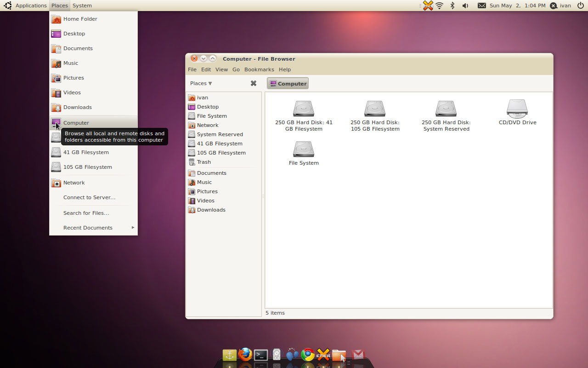Open the Places dropdown in the side pane
This screenshot has height=368, width=588.
(200, 83)
